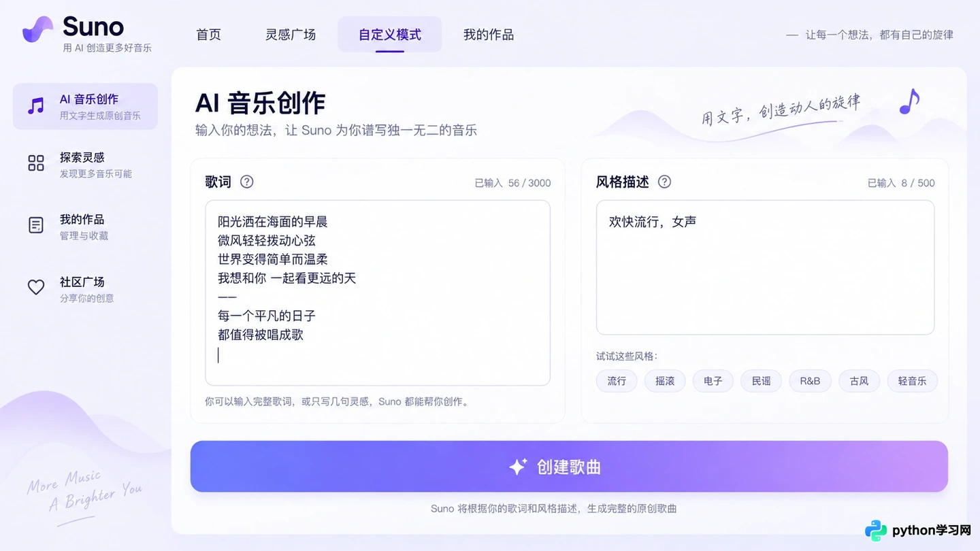Click the lyric line 都值得被唱成歌
Screen dimensions: 980x551
[261, 335]
